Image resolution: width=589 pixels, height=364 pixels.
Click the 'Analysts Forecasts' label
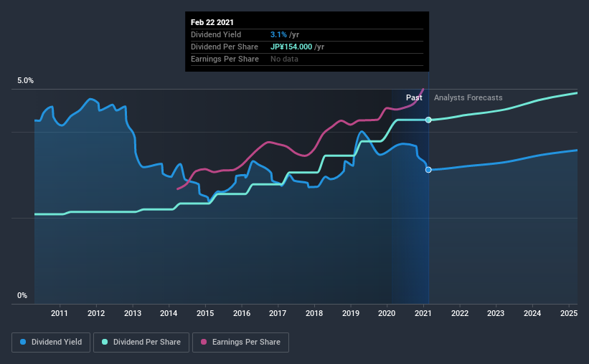click(x=468, y=97)
